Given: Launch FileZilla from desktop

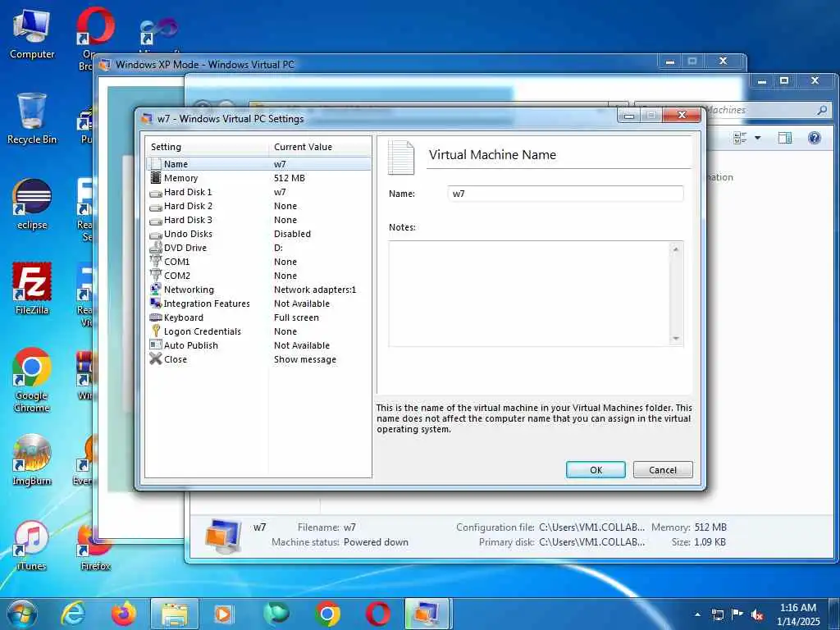Looking at the screenshot, I should pyautogui.click(x=32, y=290).
